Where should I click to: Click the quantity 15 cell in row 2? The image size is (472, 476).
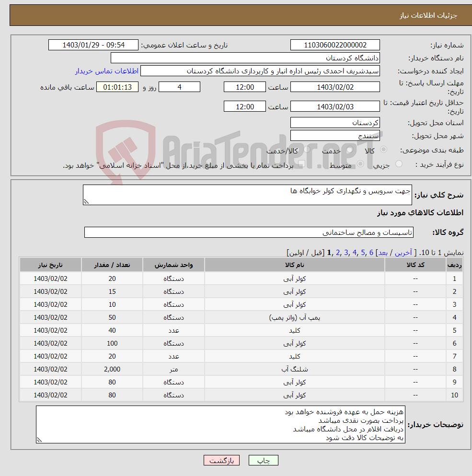point(112,292)
